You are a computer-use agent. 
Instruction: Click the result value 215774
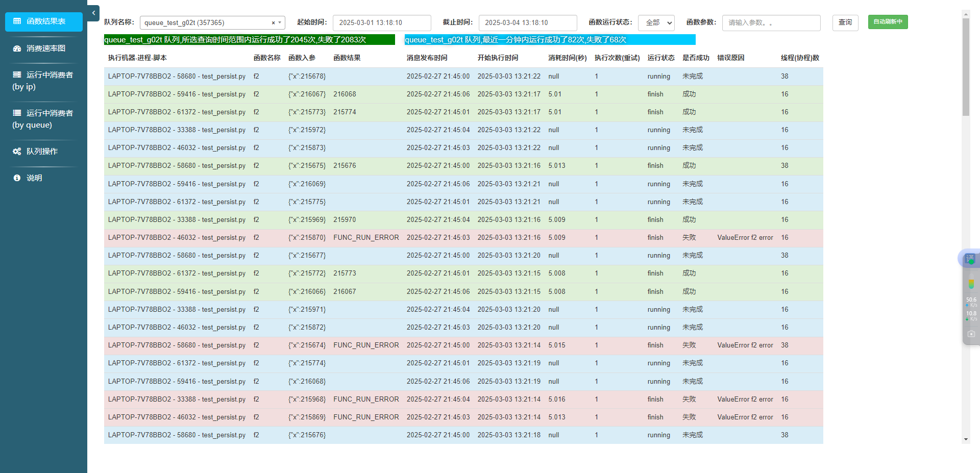click(x=345, y=112)
